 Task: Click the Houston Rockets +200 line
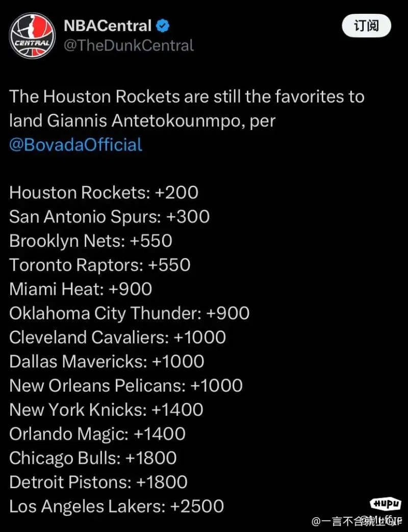(104, 192)
